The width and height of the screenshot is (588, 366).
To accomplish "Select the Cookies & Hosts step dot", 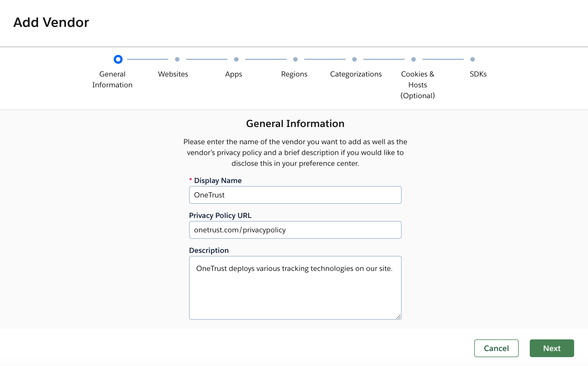I will point(414,59).
